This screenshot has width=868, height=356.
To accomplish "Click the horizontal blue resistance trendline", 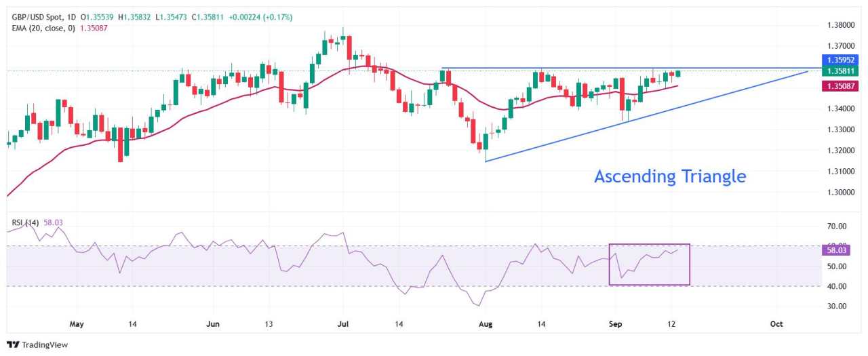I will click(x=624, y=68).
